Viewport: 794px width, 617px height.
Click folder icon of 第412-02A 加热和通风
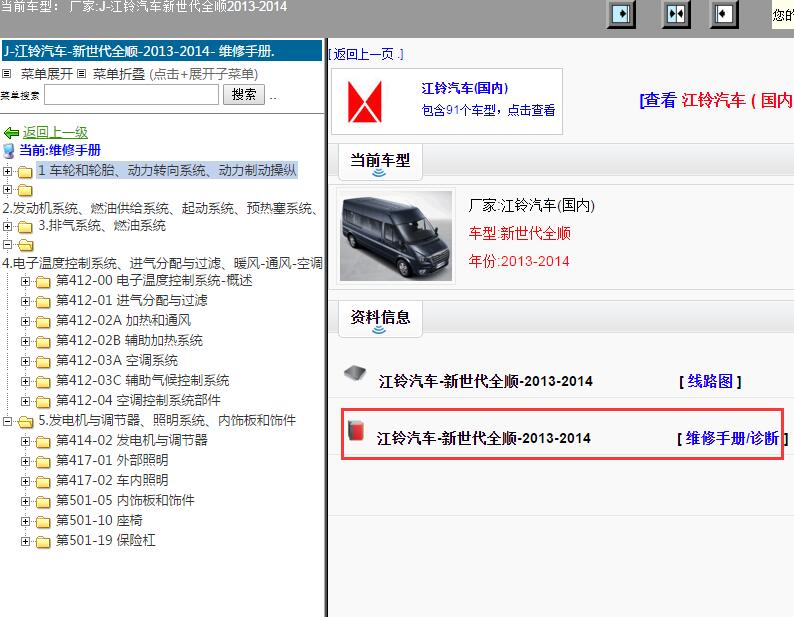[43, 322]
